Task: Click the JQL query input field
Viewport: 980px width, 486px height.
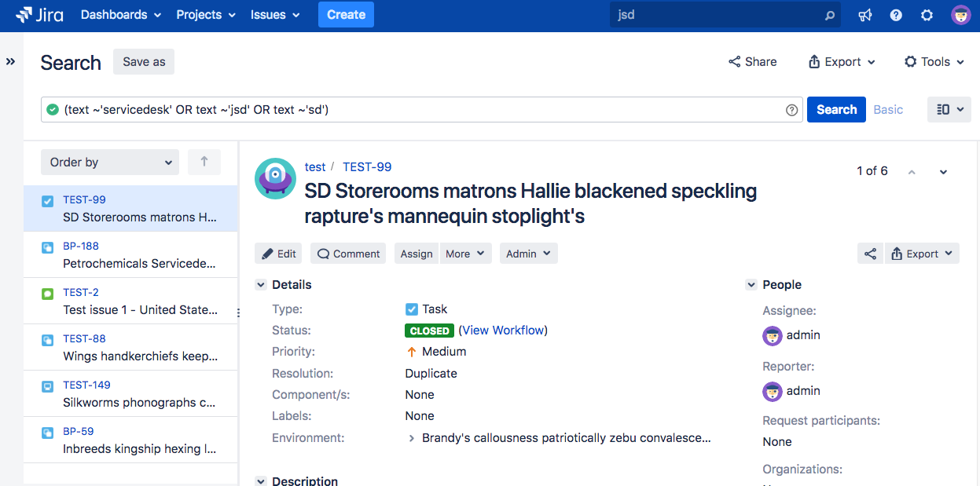Action: (x=417, y=110)
